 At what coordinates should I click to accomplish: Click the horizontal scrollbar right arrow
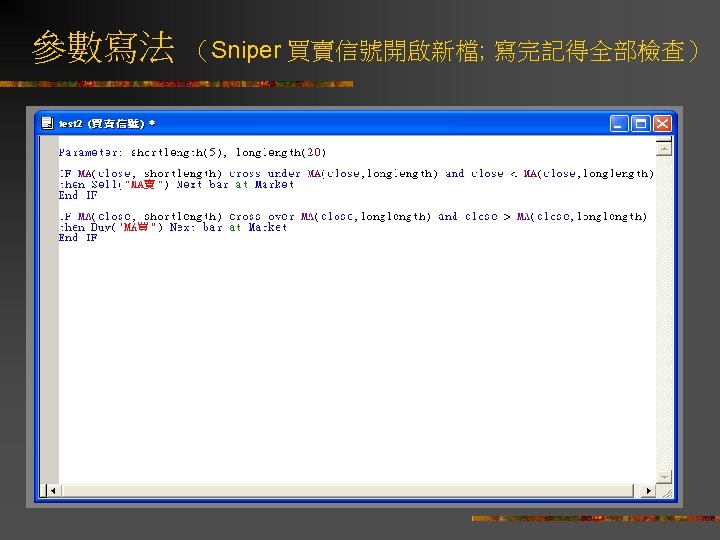648,491
